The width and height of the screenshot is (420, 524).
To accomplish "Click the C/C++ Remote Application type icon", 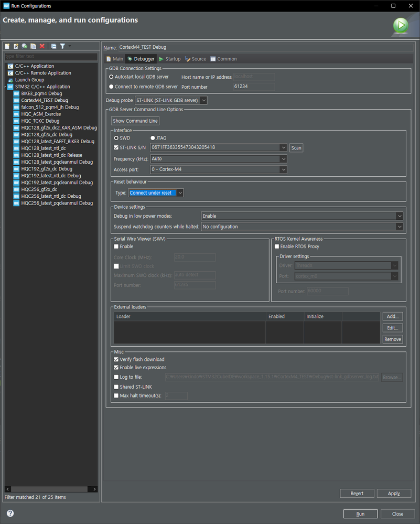I will 10,73.
